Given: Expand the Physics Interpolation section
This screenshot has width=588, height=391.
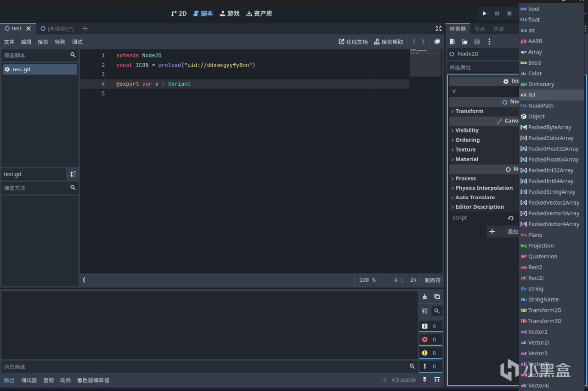Looking at the screenshot, I should (x=483, y=188).
